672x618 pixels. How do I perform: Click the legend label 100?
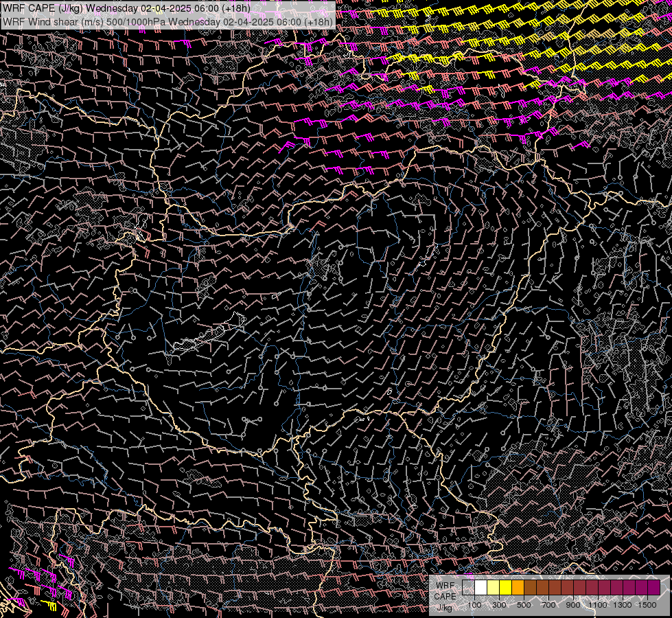click(x=474, y=605)
